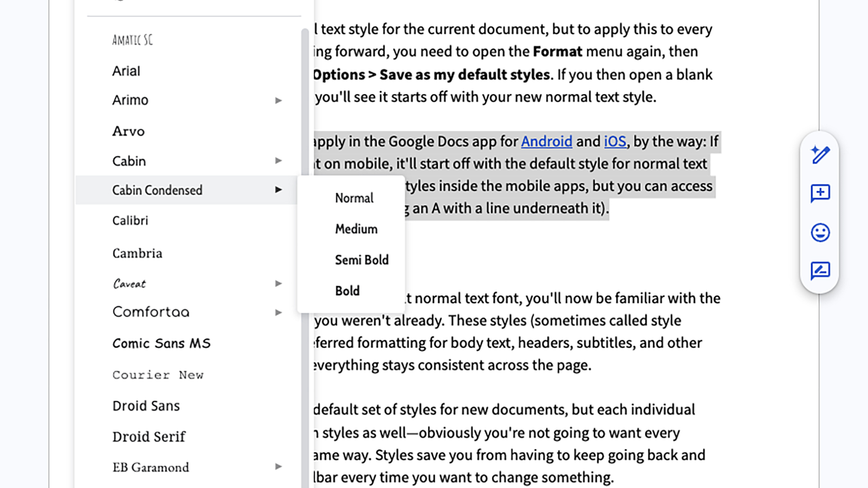The height and width of the screenshot is (488, 868).
Task: Select the Medium font weight option
Action: click(356, 229)
